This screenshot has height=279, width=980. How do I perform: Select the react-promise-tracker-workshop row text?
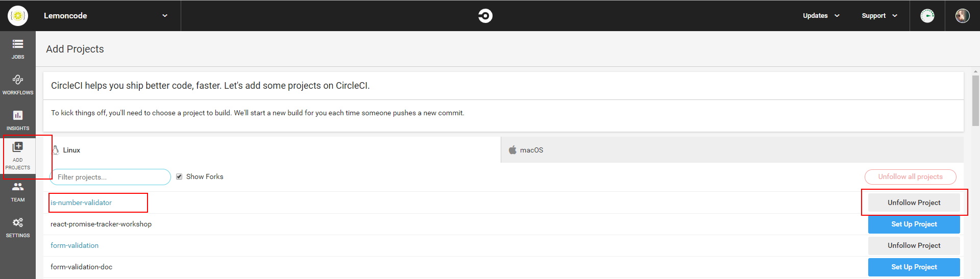(x=101, y=224)
